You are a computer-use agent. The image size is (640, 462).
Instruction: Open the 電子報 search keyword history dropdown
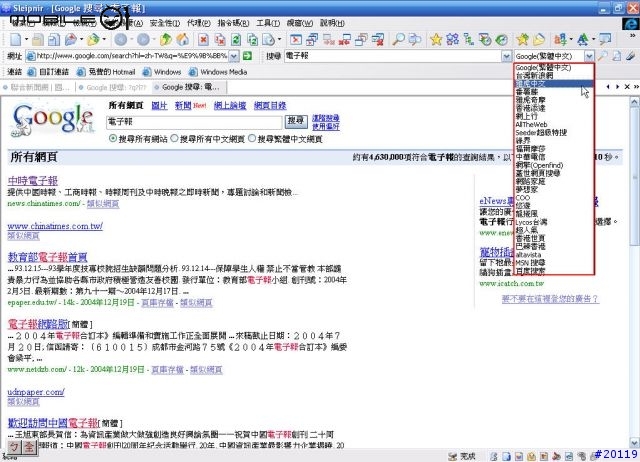(506, 56)
